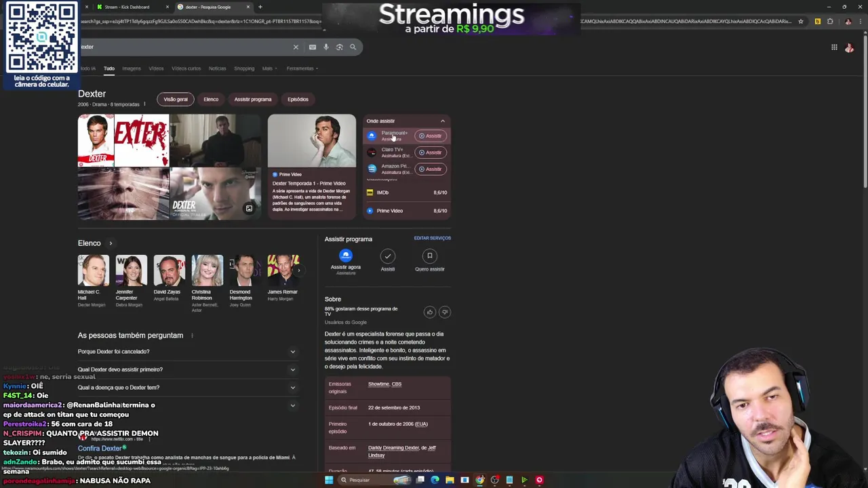
Task: Click Assistir button for Claro TV+
Action: (x=431, y=152)
